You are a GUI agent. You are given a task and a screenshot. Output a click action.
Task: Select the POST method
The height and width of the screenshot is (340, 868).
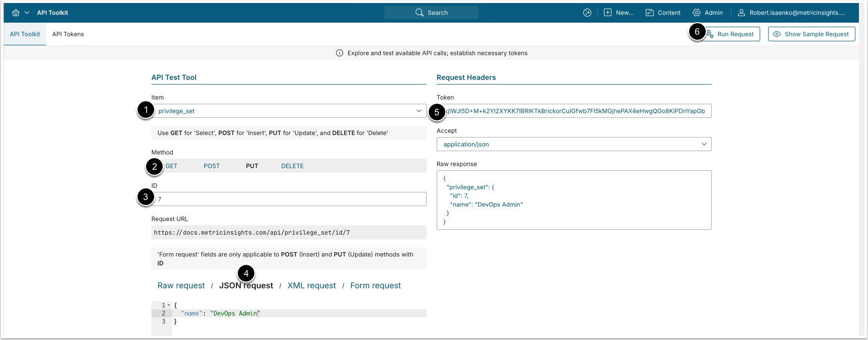(x=212, y=166)
